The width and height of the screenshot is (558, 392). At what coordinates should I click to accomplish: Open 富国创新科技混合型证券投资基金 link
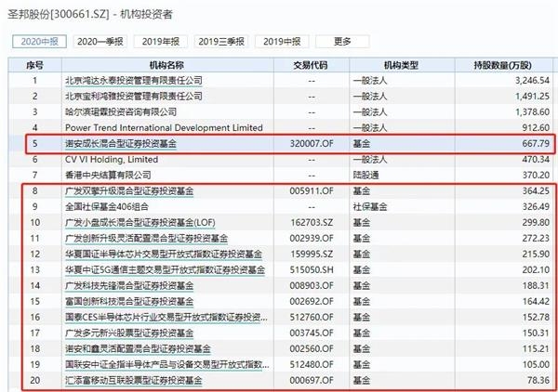(x=129, y=301)
